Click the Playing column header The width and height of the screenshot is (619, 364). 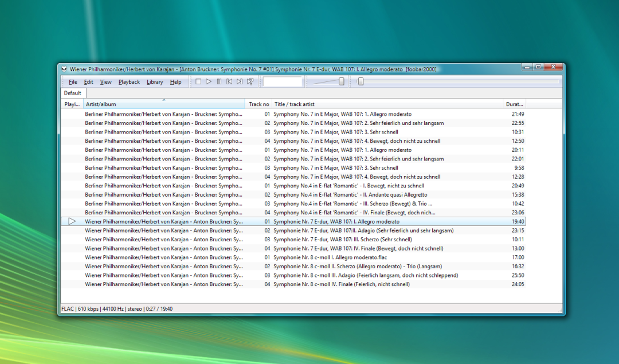72,104
